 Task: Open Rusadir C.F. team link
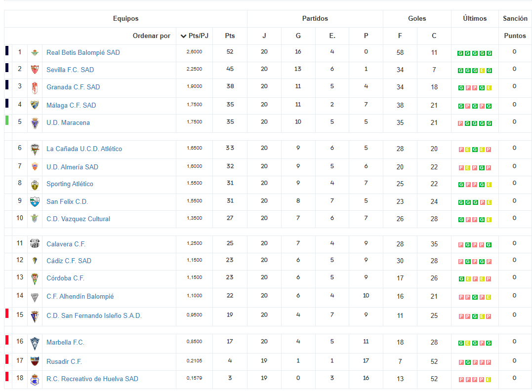(64, 362)
